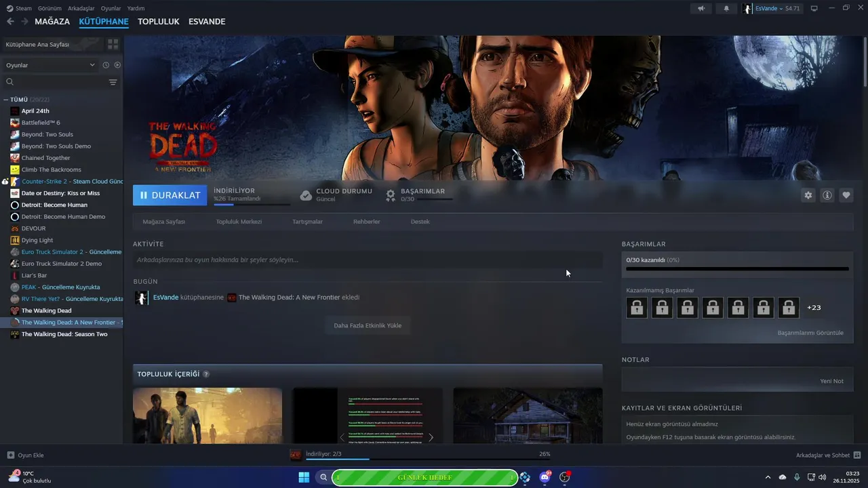Open the community thumbnail of two men
Image resolution: width=868 pixels, height=488 pixels.
click(x=208, y=415)
